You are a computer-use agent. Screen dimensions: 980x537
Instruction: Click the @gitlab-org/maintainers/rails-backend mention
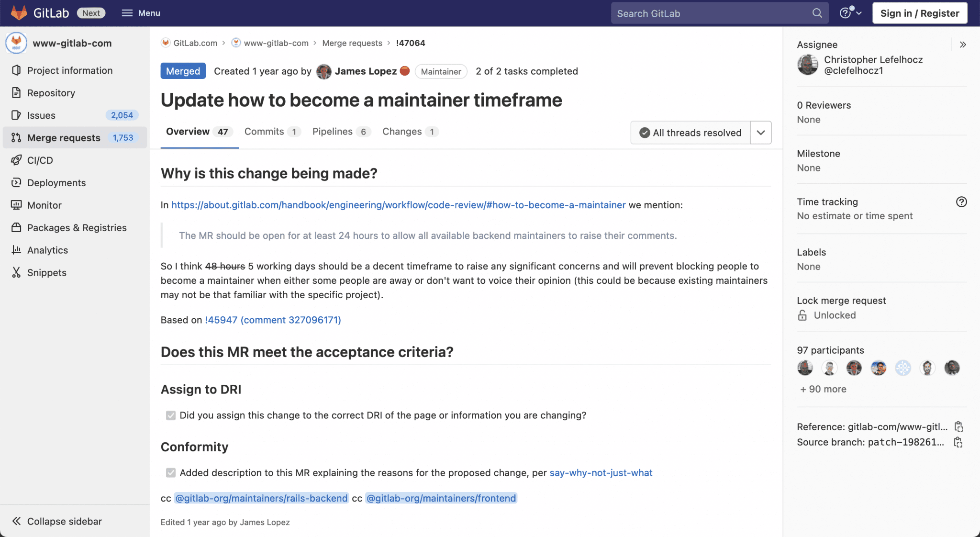click(261, 498)
